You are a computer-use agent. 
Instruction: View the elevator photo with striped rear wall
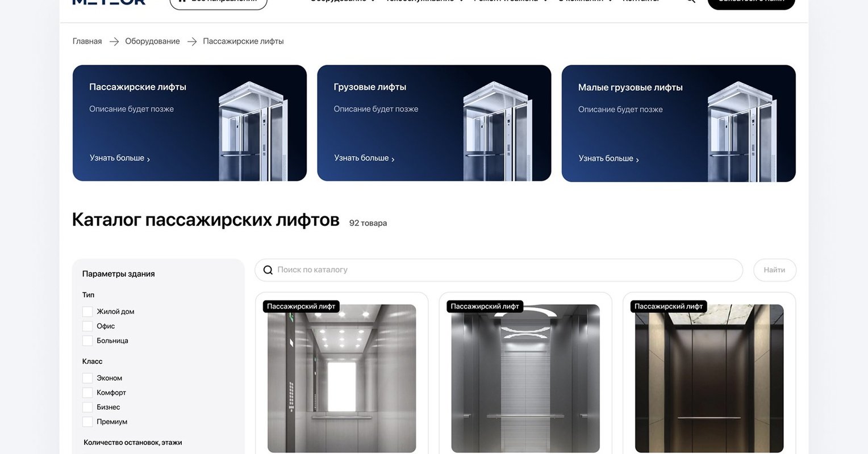coord(525,379)
